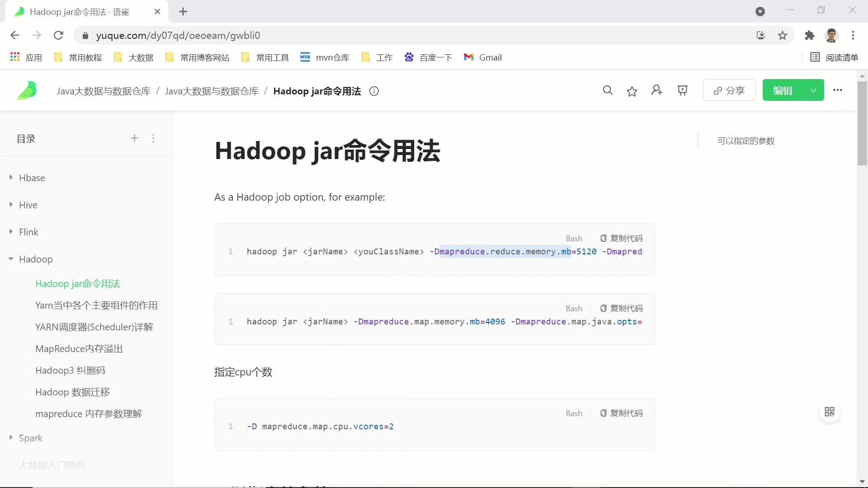Open mapreduce 内存参数理解 document
The image size is (868, 488).
click(x=89, y=414)
